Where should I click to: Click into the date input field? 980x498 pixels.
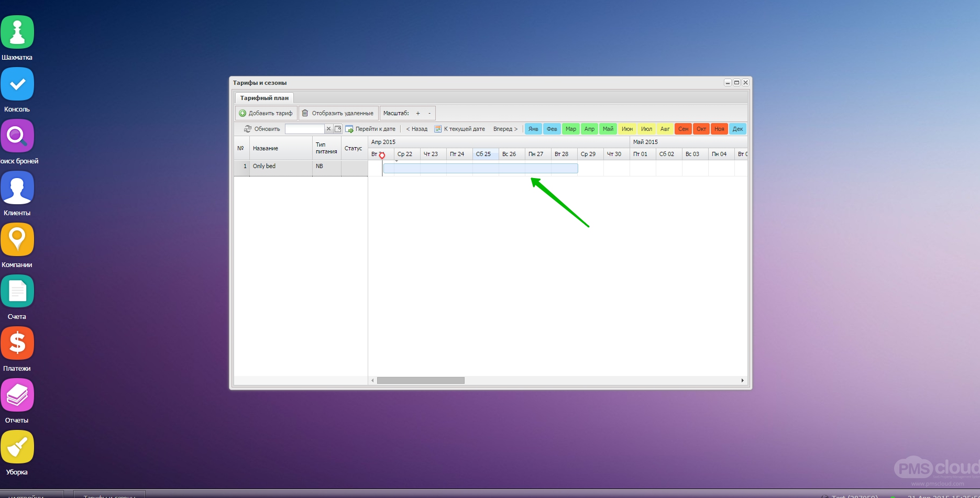[305, 129]
